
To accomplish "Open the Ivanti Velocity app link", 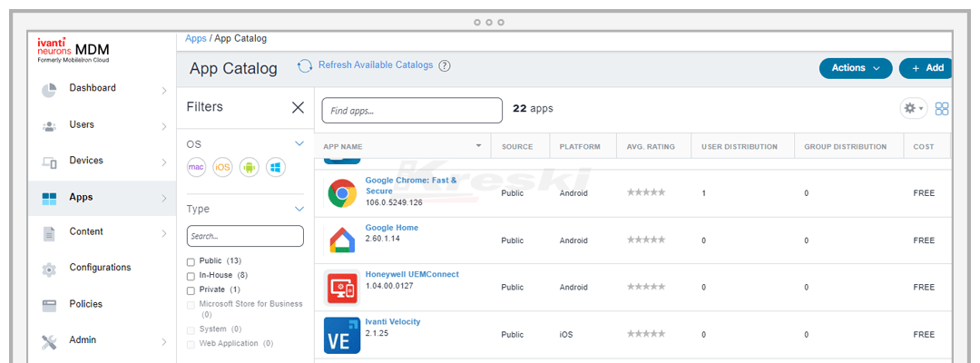I will (393, 322).
